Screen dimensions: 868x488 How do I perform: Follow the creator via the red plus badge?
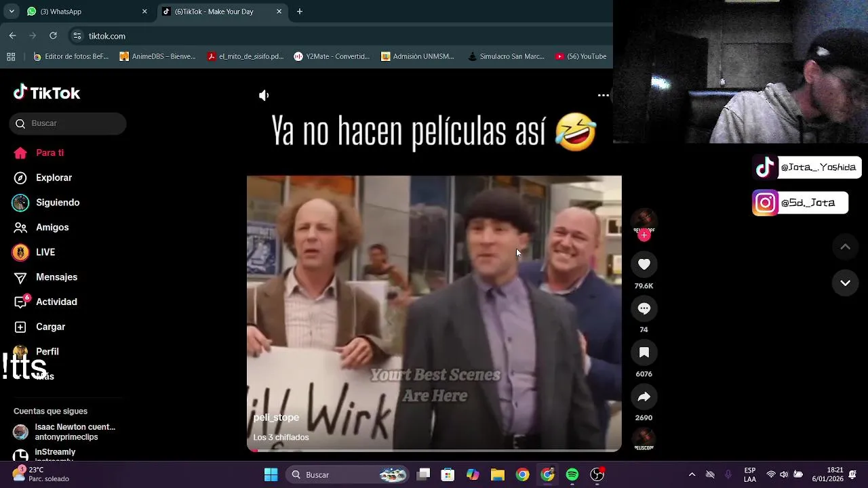point(644,235)
